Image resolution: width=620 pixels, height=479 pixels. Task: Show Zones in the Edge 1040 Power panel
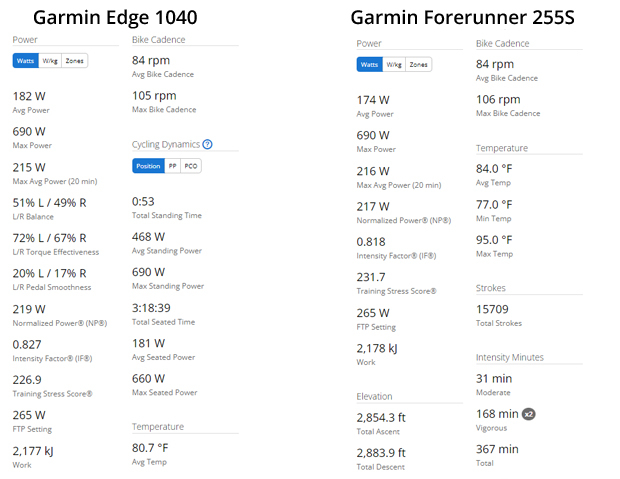pyautogui.click(x=75, y=61)
